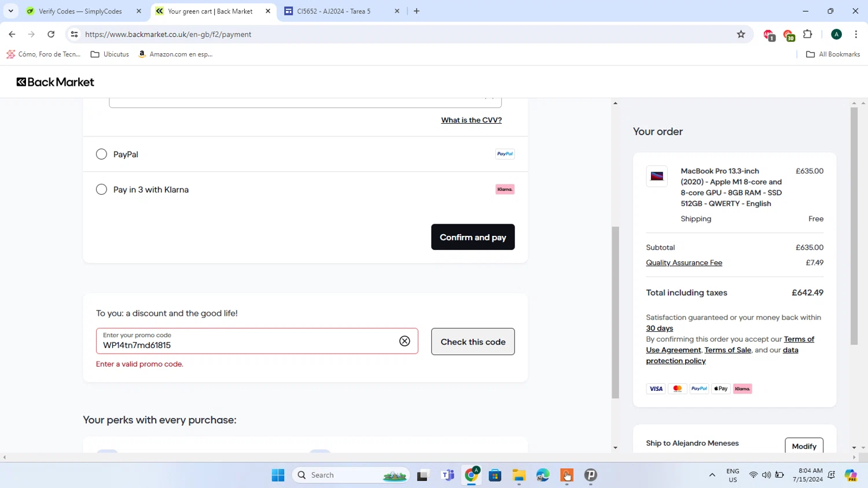Open the Task View taskbar icon
Screen dimensions: 868x488
tap(422, 475)
